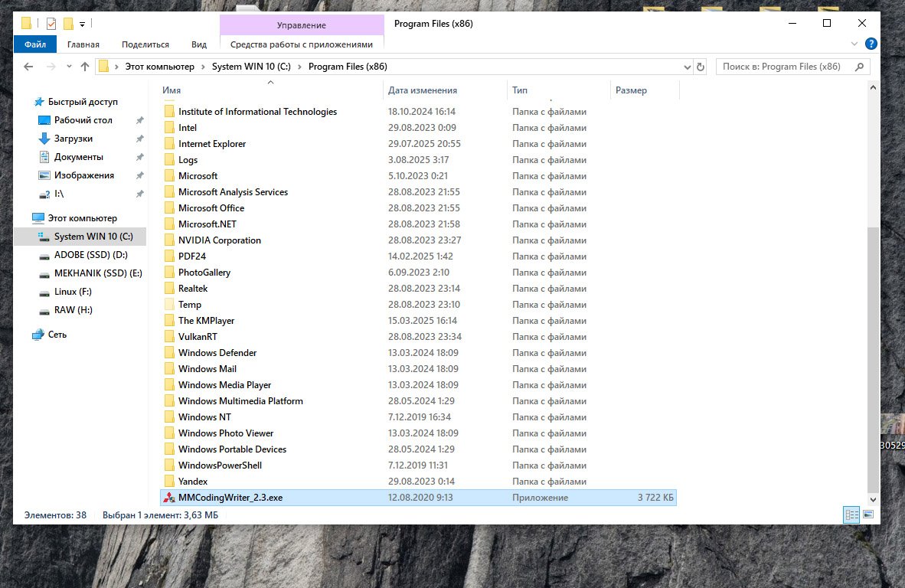Open the Средства работы с приложениями tab
The height and width of the screenshot is (588, 905).
[x=302, y=44]
